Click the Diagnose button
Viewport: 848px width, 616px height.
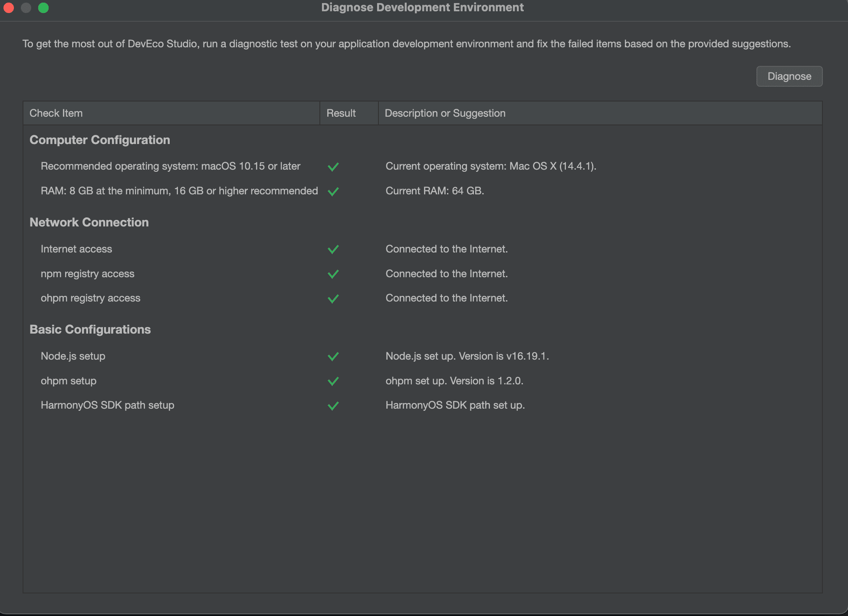pos(789,76)
